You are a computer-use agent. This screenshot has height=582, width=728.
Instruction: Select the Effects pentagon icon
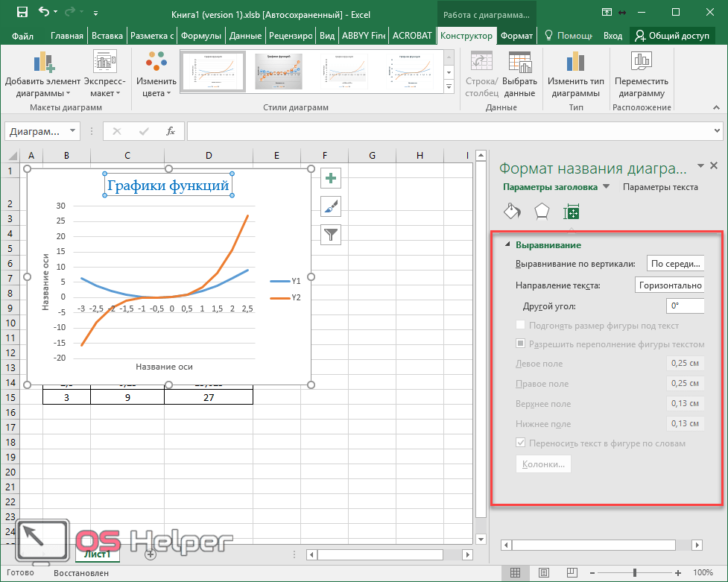pos(542,212)
